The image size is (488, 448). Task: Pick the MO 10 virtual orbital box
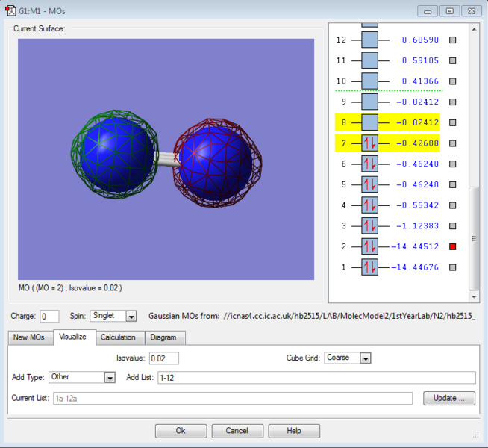point(370,81)
